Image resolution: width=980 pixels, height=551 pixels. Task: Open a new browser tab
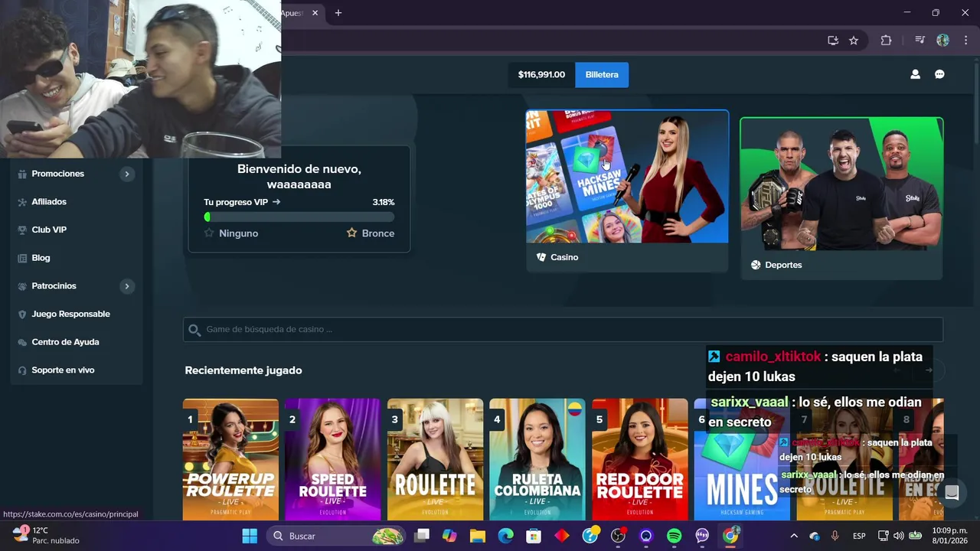[x=338, y=13]
